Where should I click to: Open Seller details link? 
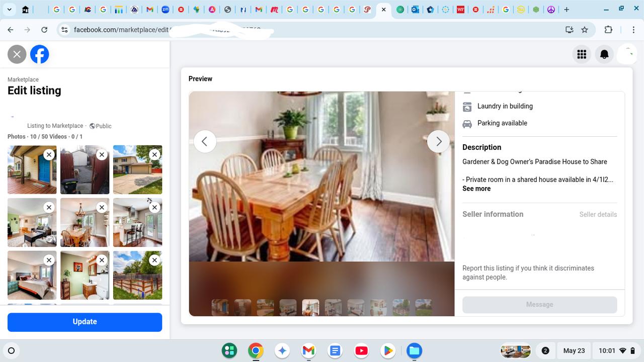[598, 215]
